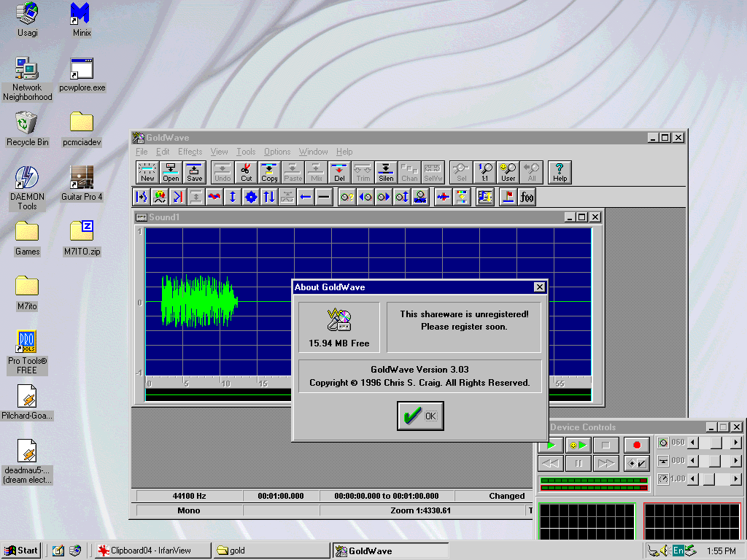Click the New toolbar button
Screen dimensions: 747x560
coord(147,172)
